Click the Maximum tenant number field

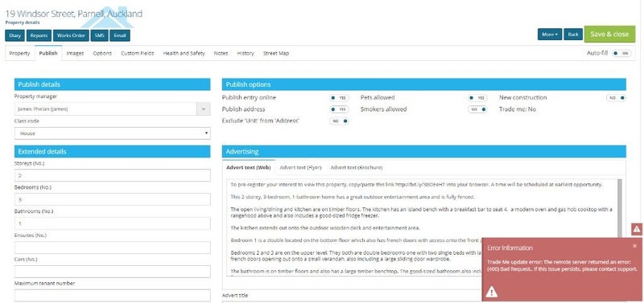[112, 296]
